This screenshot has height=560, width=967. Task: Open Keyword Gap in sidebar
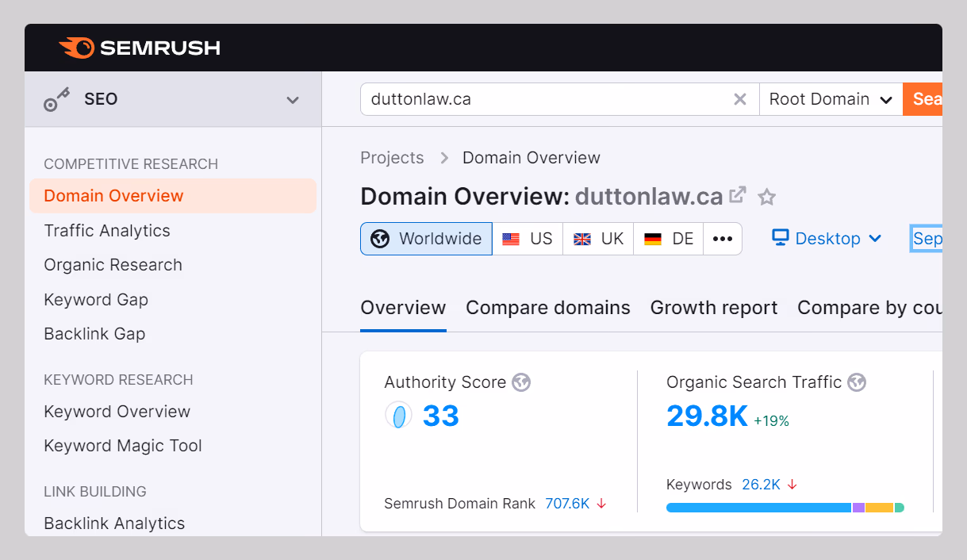96,300
